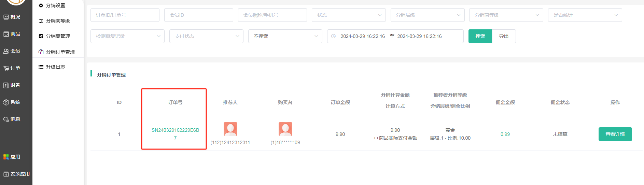This screenshot has height=185, width=644.
Task: Open the 消息 messages icon
Action: point(6,119)
